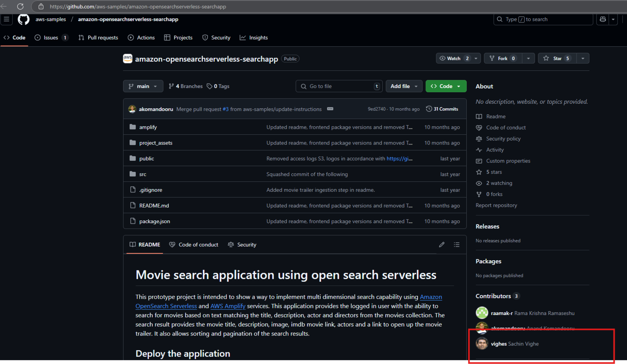This screenshot has height=364, width=627.
Task: View commit history via the 31 Commits clock icon
Action: [429, 109]
